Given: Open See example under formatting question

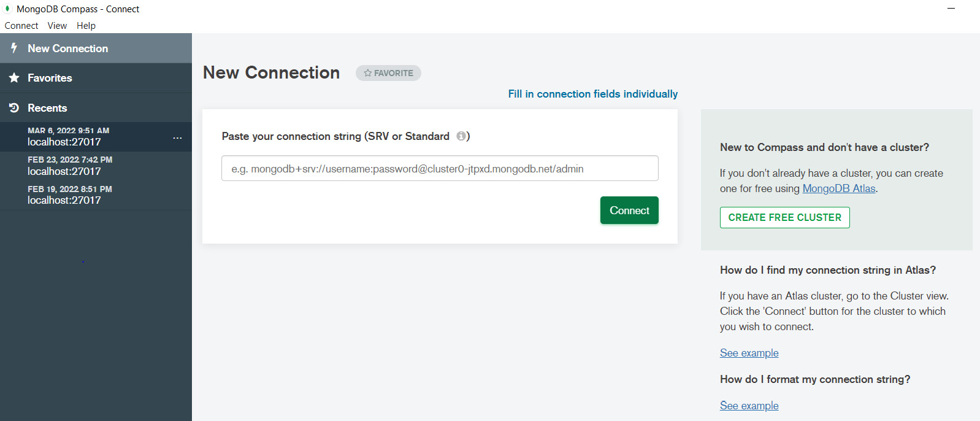Looking at the screenshot, I should click(x=749, y=405).
